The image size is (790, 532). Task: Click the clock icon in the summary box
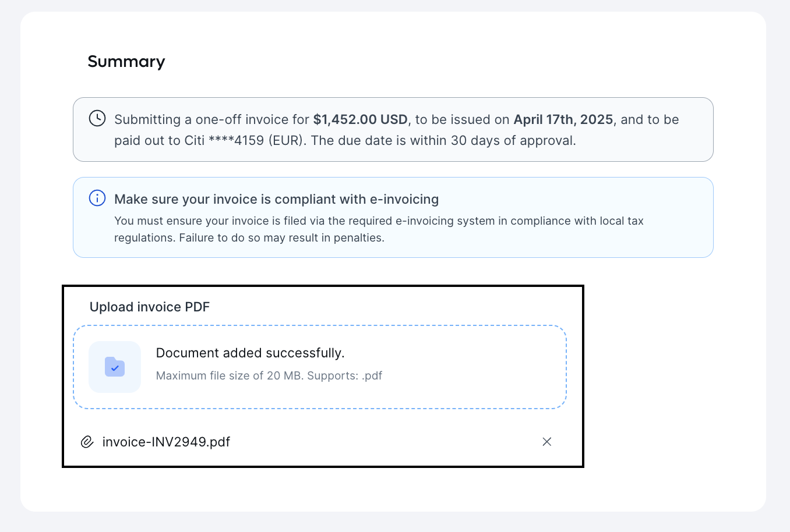pyautogui.click(x=97, y=118)
